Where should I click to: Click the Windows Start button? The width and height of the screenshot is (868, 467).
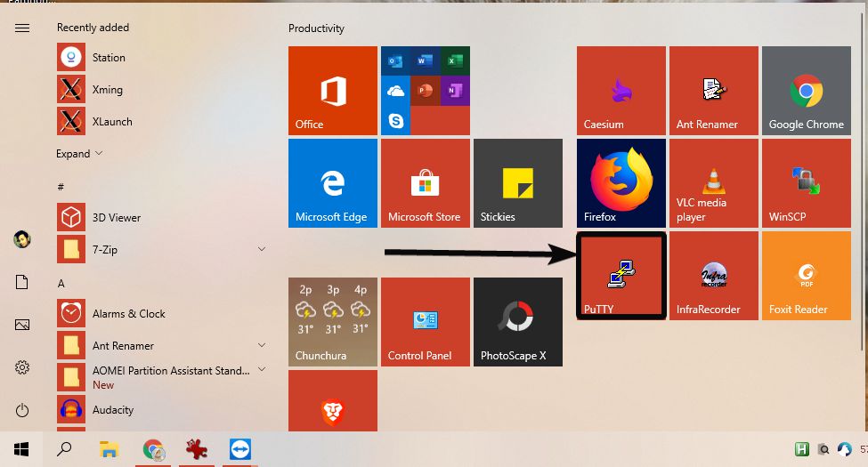point(21,449)
